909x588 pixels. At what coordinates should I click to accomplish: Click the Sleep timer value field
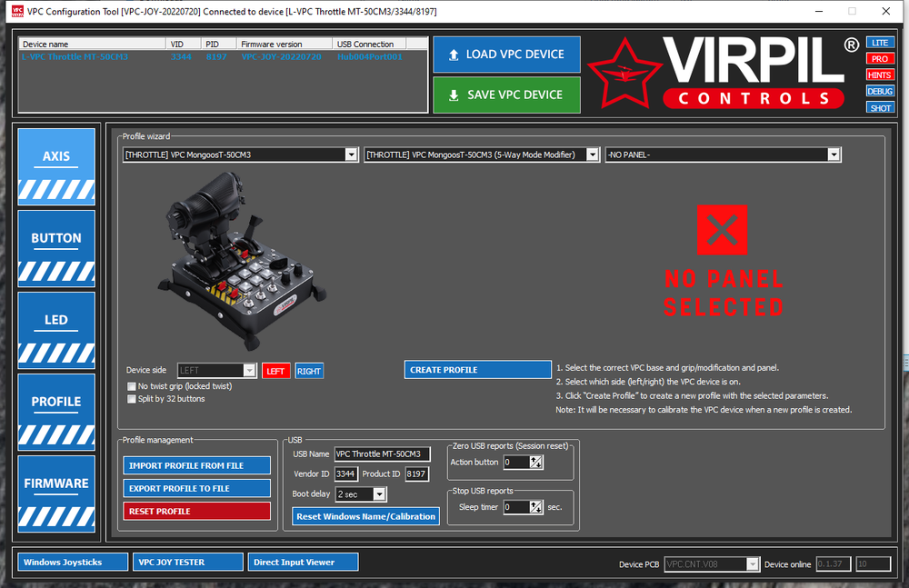pos(516,507)
